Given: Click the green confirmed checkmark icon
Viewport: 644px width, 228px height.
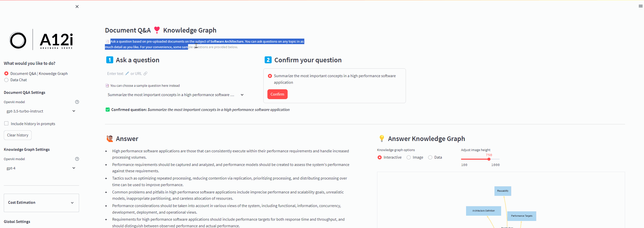Looking at the screenshot, I should click(108, 109).
